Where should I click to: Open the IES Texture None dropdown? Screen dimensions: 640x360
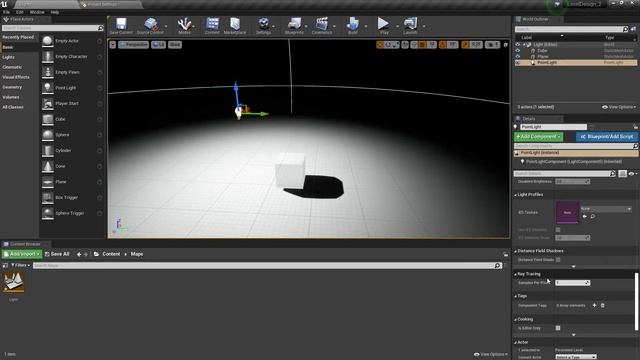click(x=606, y=209)
